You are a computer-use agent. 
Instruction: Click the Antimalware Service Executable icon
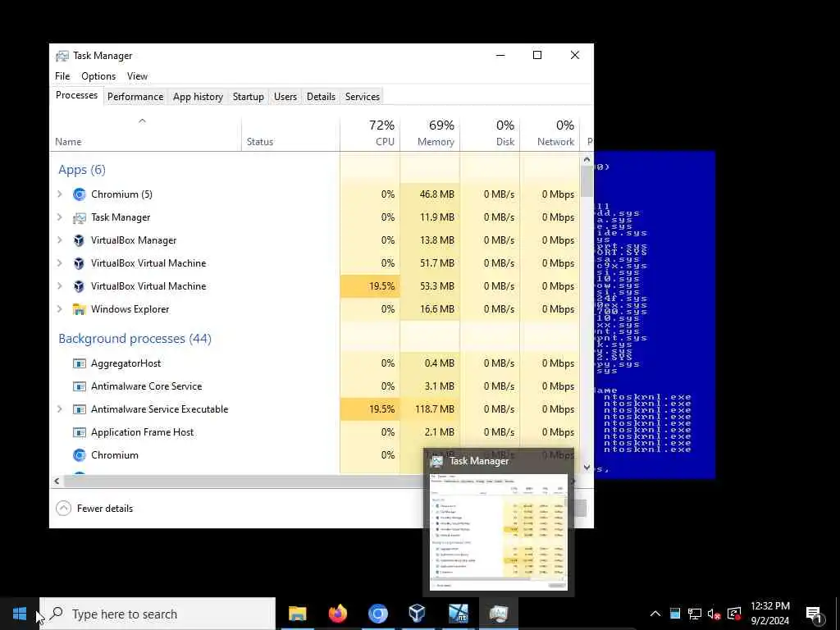(80, 409)
